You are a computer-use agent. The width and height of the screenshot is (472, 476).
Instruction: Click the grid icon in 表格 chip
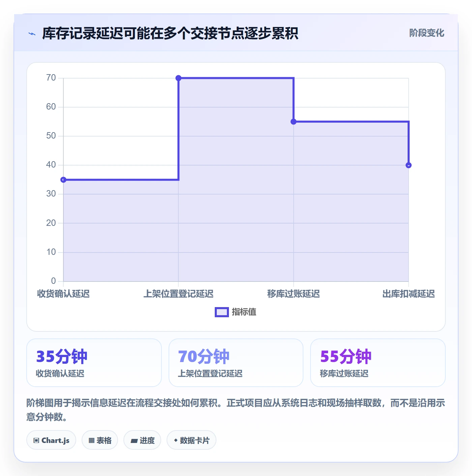click(91, 440)
